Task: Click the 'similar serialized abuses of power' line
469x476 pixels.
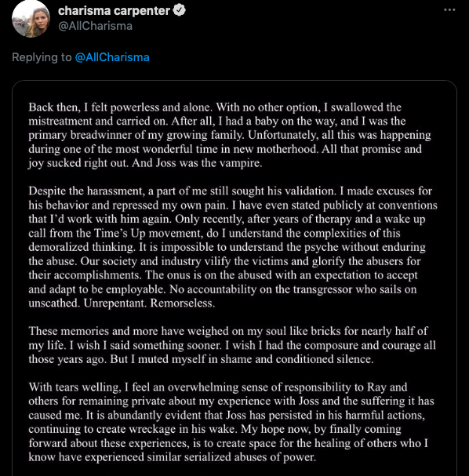Action: [172, 457]
